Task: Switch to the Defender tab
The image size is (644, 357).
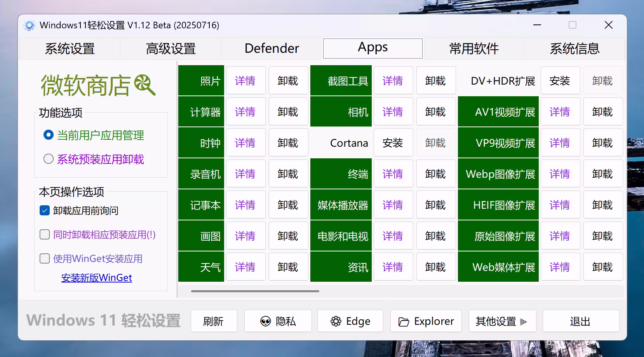Action: click(272, 49)
